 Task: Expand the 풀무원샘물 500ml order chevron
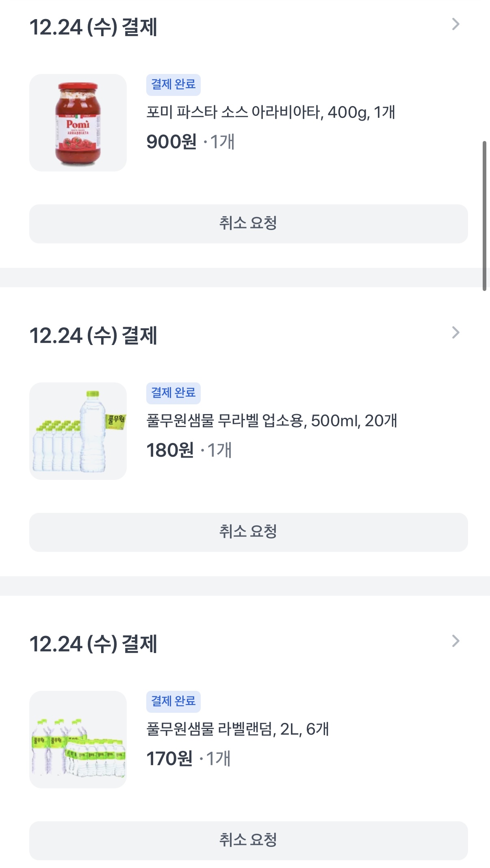[455, 333]
